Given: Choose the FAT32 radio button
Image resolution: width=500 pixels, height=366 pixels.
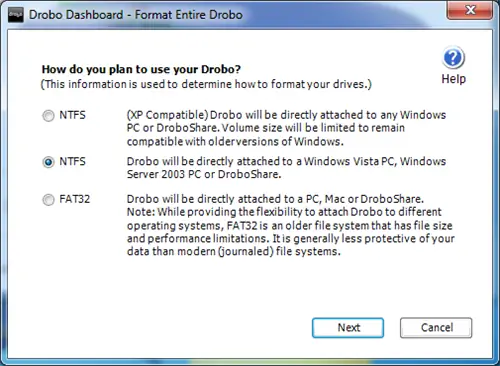Looking at the screenshot, I should click(48, 200).
